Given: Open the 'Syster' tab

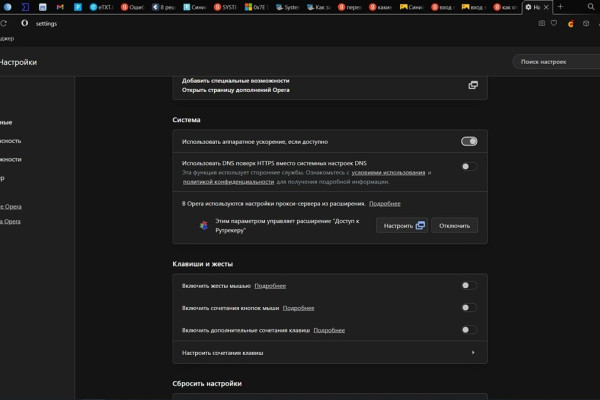Looking at the screenshot, I should [287, 7].
